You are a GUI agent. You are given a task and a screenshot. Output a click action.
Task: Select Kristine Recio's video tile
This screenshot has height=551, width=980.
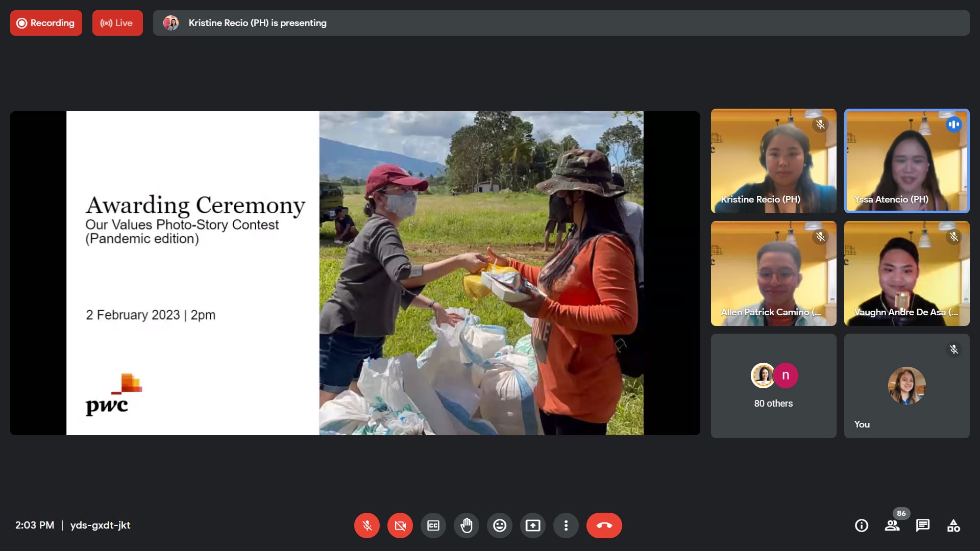coord(773,161)
